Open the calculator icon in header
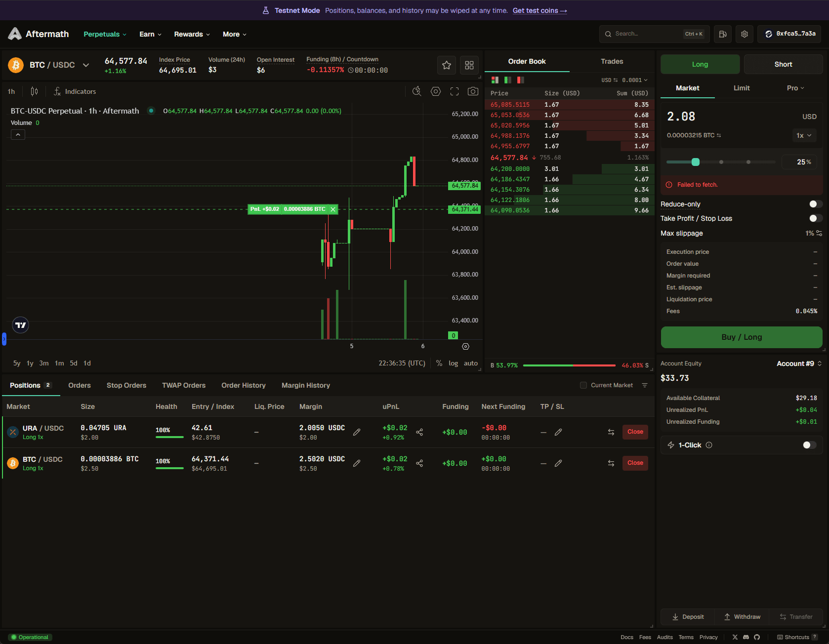The width and height of the screenshot is (829, 644). (x=723, y=34)
